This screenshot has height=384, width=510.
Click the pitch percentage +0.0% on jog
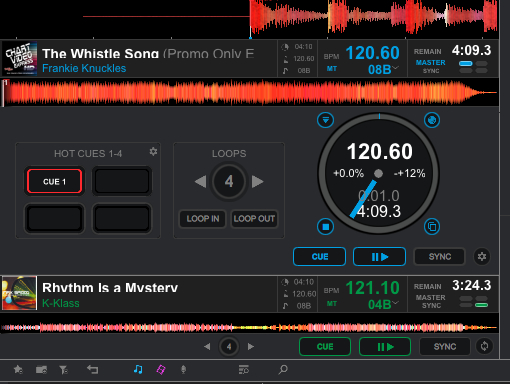[348, 173]
